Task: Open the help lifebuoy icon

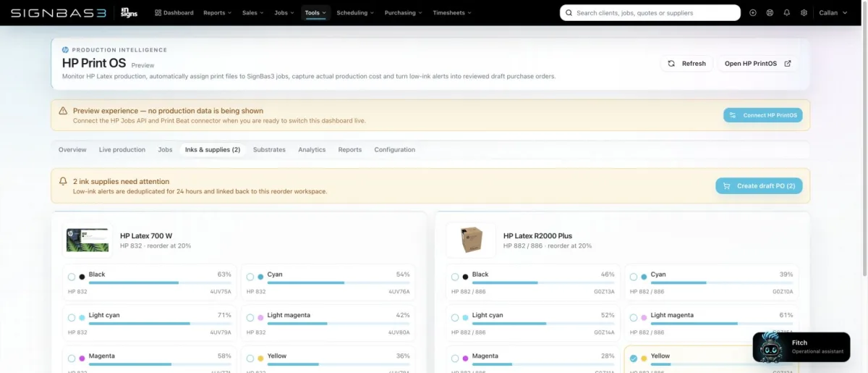Action: click(770, 12)
